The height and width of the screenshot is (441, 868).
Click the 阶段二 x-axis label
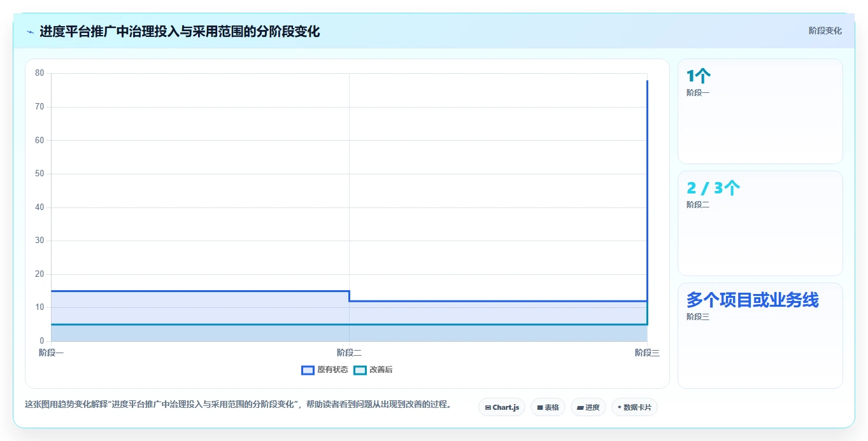(349, 353)
